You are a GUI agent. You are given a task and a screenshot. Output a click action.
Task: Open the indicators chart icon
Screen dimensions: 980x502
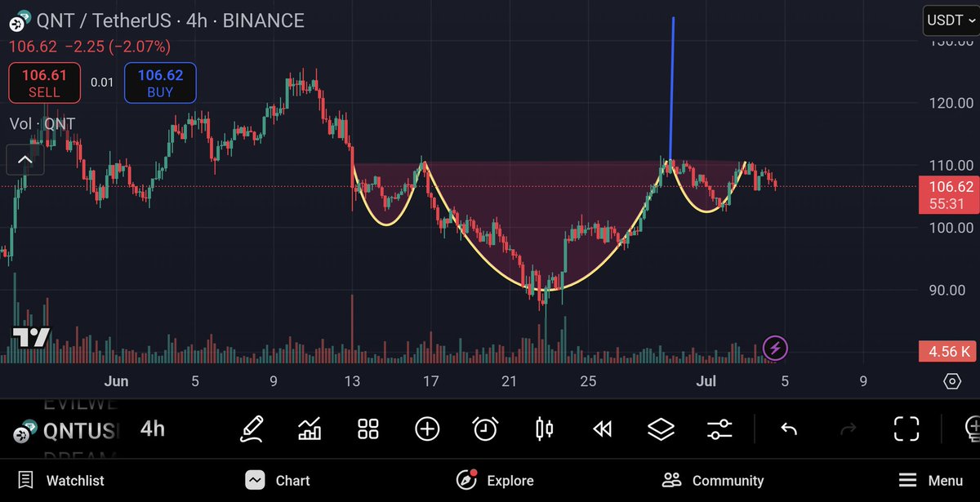(x=310, y=429)
